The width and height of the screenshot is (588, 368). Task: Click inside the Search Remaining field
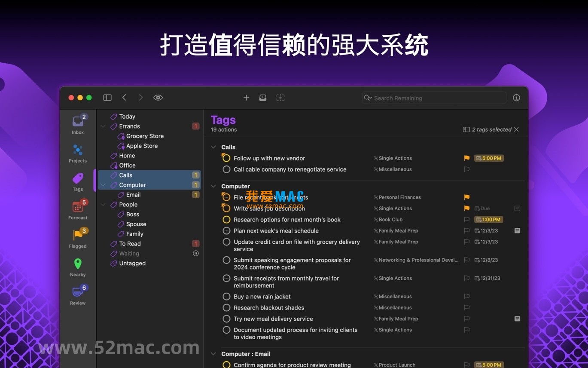click(x=434, y=98)
